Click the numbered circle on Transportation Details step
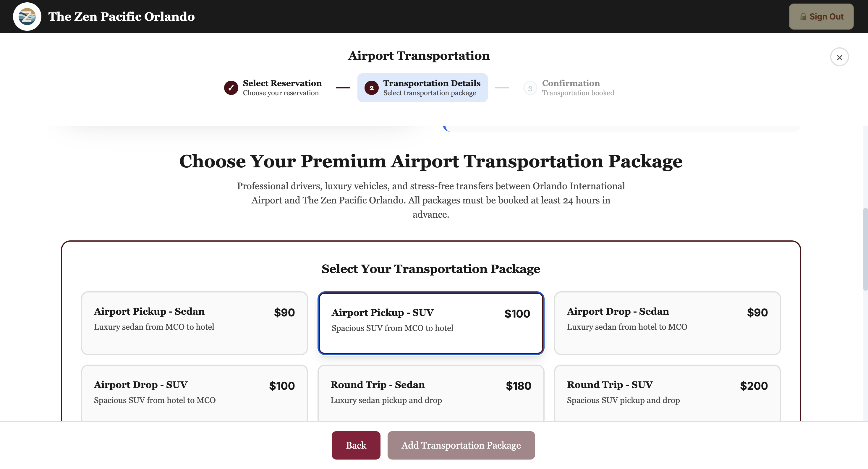 point(372,88)
